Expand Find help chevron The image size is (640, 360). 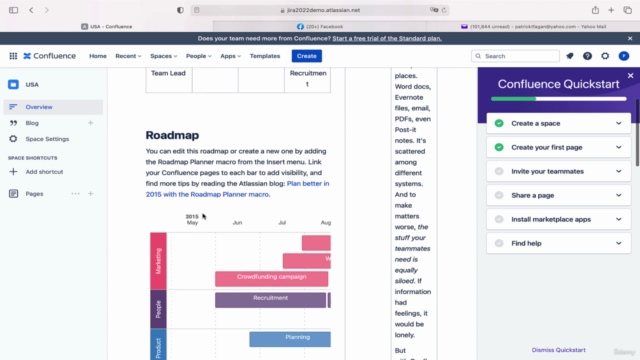619,243
